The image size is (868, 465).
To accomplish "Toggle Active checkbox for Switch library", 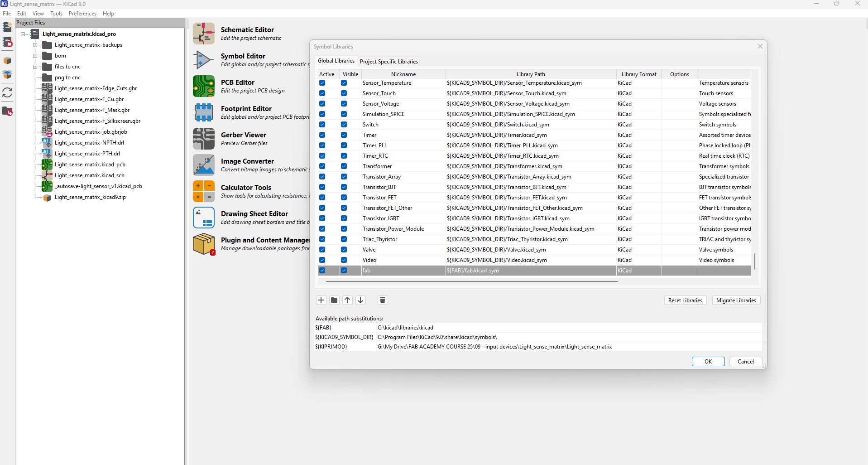I will [x=322, y=125].
